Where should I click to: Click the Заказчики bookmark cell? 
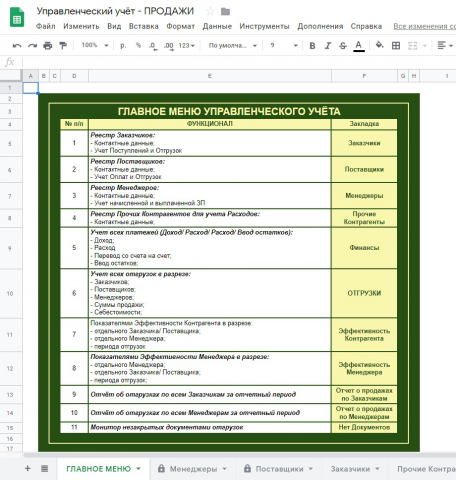364,143
